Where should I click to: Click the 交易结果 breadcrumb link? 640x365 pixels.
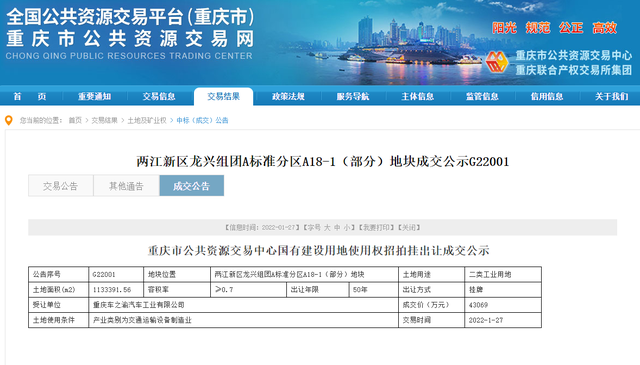click(x=104, y=120)
